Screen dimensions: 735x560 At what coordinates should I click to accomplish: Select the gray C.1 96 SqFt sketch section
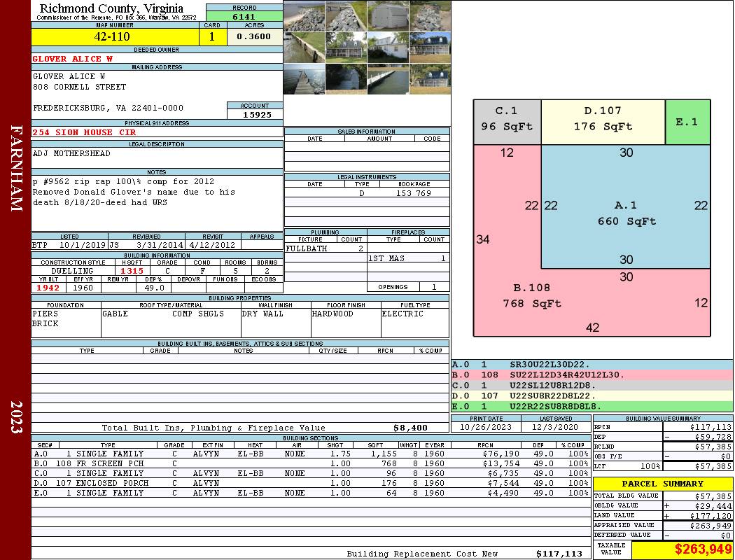(507, 122)
